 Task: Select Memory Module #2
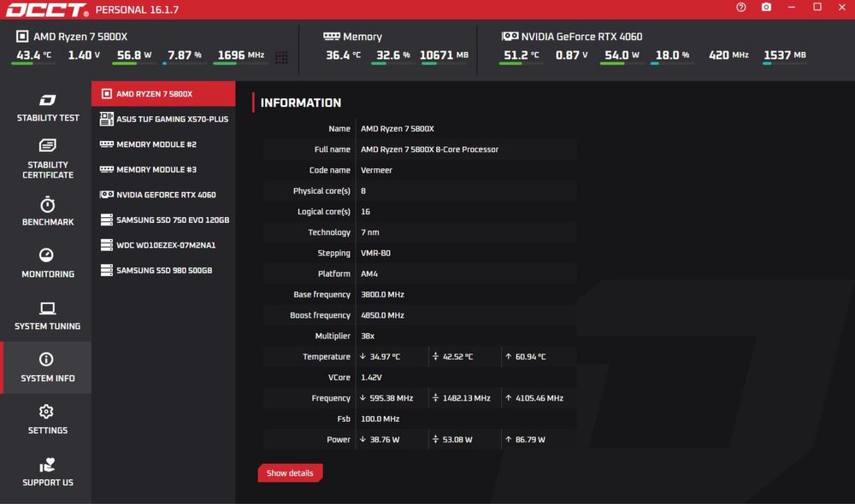pos(163,144)
